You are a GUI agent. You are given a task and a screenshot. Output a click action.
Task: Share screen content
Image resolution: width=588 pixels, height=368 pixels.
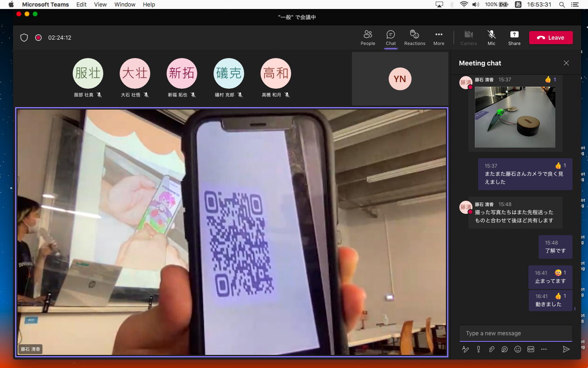514,38
